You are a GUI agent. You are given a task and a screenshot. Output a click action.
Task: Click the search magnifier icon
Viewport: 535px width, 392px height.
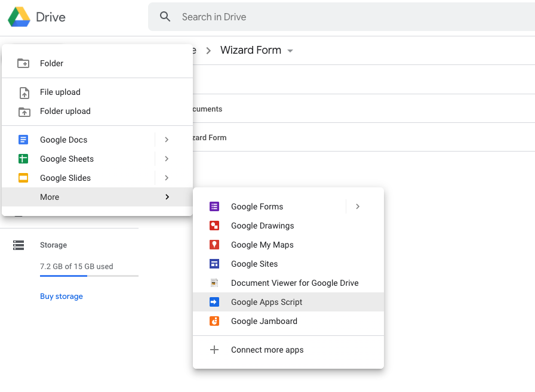pyautogui.click(x=165, y=17)
